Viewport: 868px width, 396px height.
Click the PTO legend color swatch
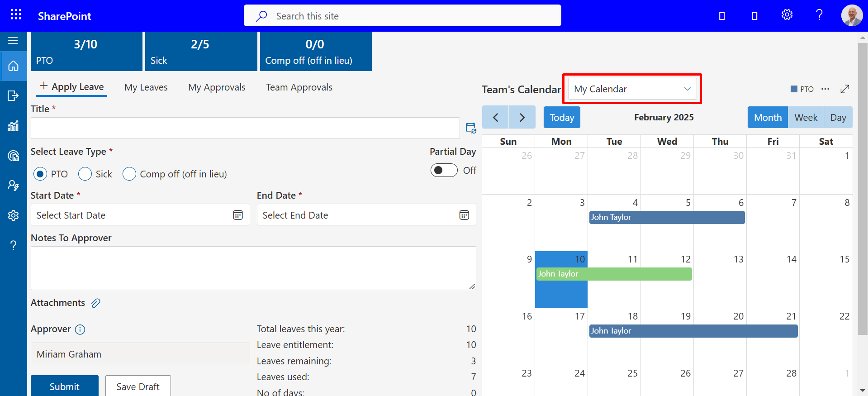pyautogui.click(x=794, y=89)
